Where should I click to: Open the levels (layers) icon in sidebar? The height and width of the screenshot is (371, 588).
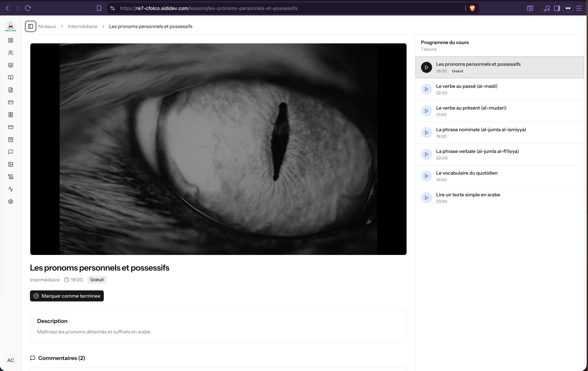(11, 65)
